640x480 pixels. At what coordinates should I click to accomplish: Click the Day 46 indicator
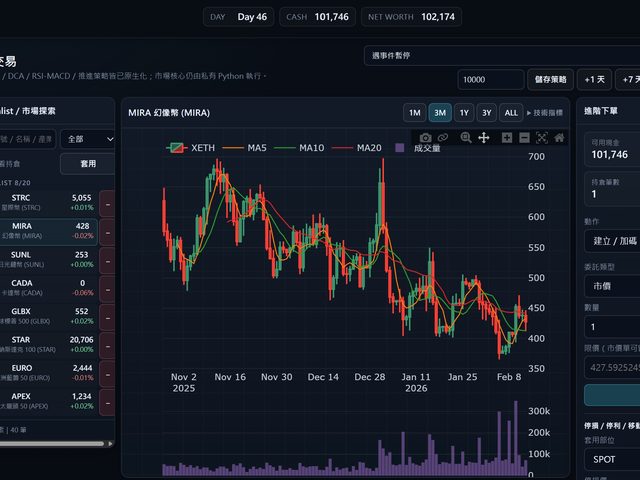click(x=238, y=17)
